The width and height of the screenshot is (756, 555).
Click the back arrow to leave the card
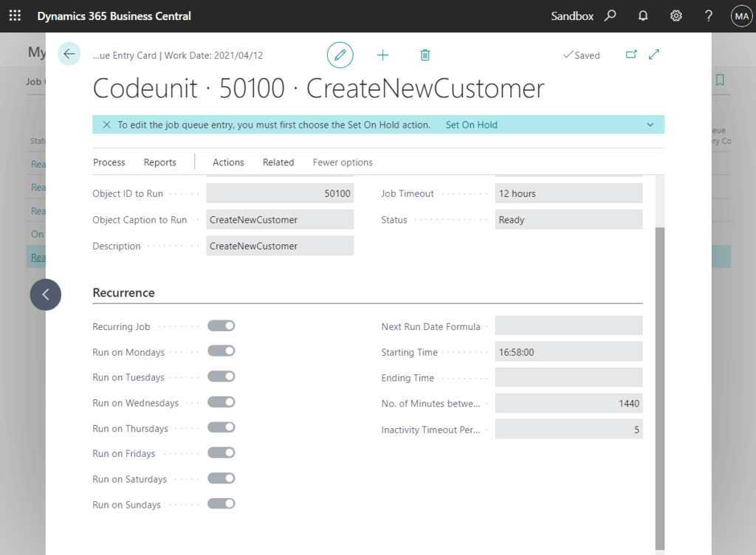click(x=69, y=54)
